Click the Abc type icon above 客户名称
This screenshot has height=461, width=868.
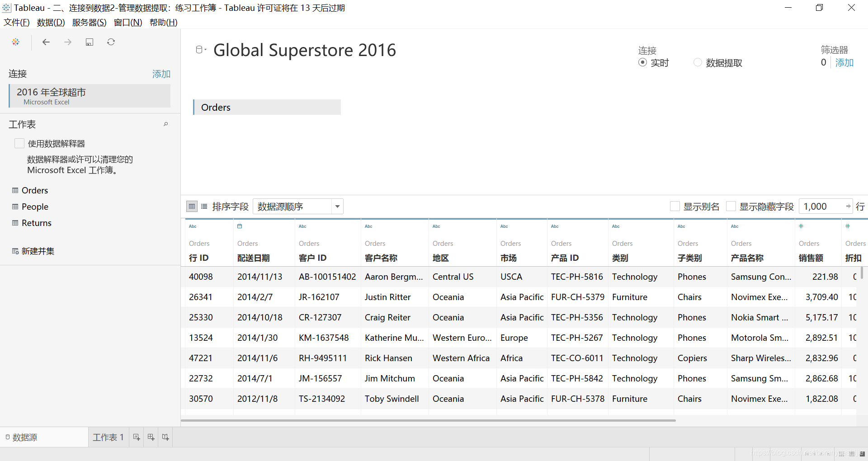368,226
